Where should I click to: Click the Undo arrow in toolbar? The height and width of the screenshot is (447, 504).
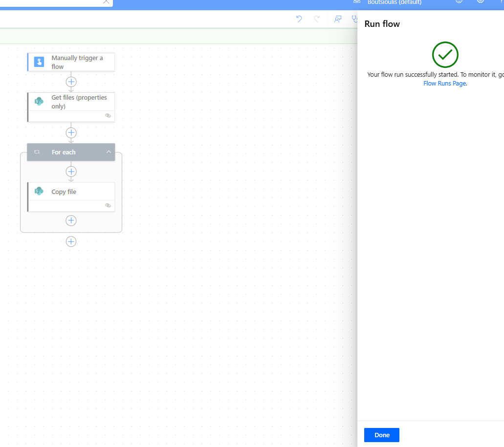299,19
